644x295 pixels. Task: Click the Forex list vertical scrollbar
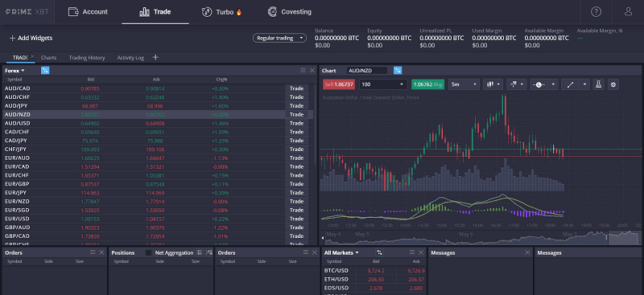(x=316, y=125)
